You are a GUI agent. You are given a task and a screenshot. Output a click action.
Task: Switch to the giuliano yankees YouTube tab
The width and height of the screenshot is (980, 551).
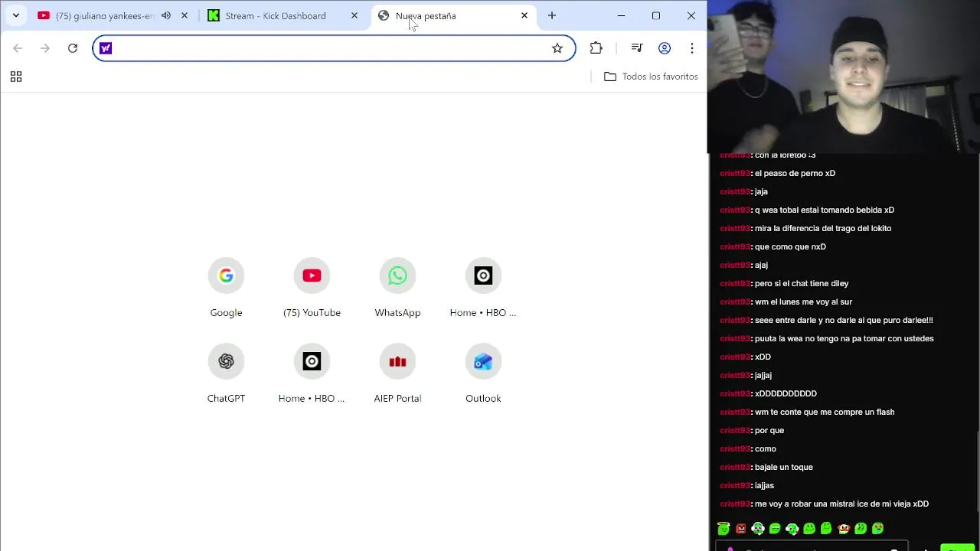coord(103,15)
